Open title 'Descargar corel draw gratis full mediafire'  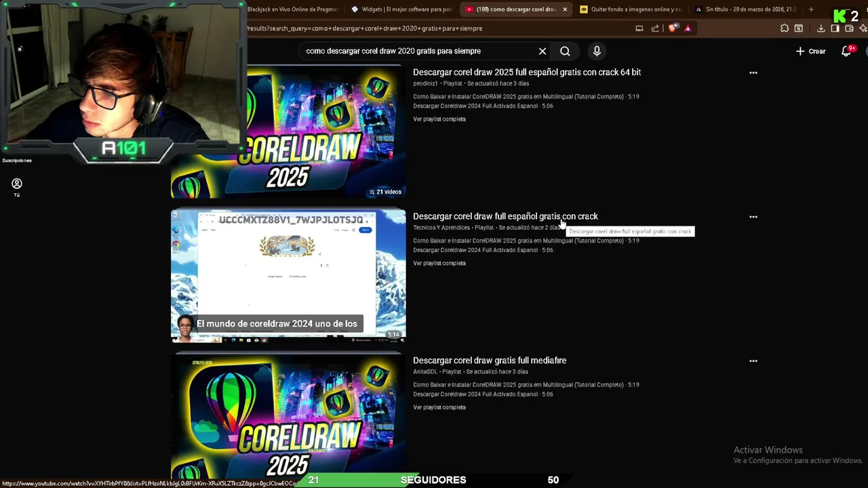tap(490, 361)
